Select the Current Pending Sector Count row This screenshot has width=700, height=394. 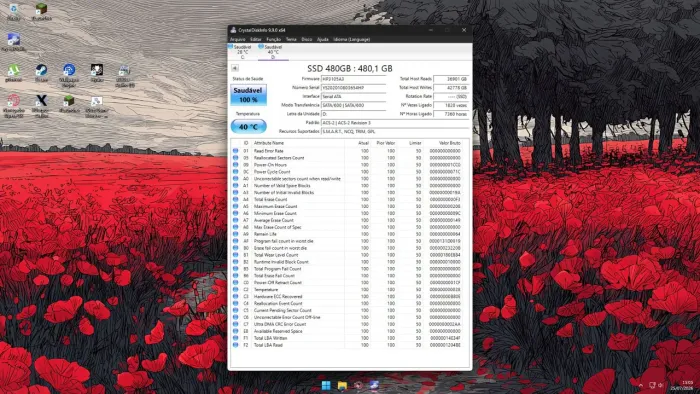[x=347, y=310]
